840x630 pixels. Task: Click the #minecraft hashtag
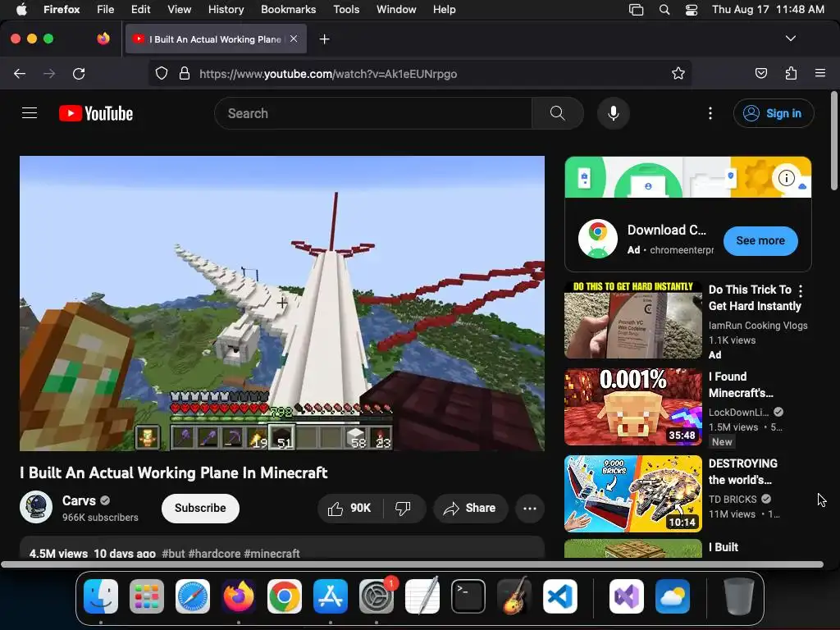[272, 554]
